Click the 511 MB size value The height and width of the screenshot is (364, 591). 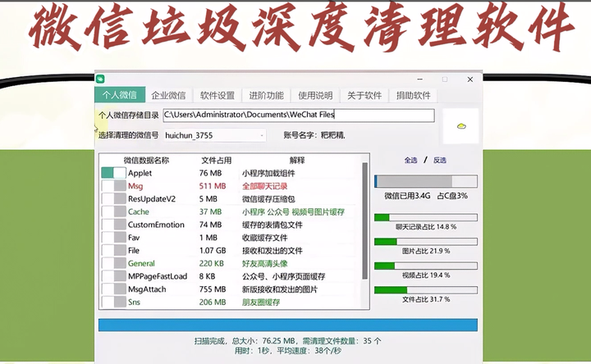click(213, 186)
